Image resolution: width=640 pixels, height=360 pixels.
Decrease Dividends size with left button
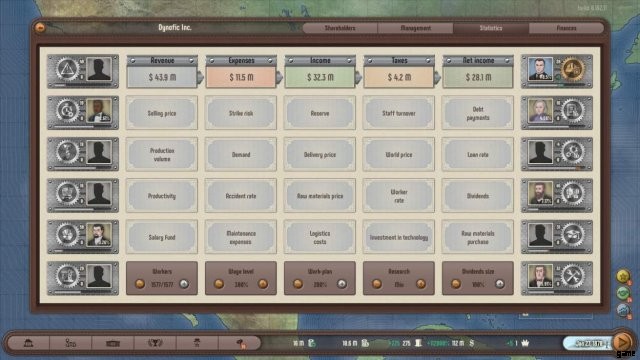[x=456, y=284]
